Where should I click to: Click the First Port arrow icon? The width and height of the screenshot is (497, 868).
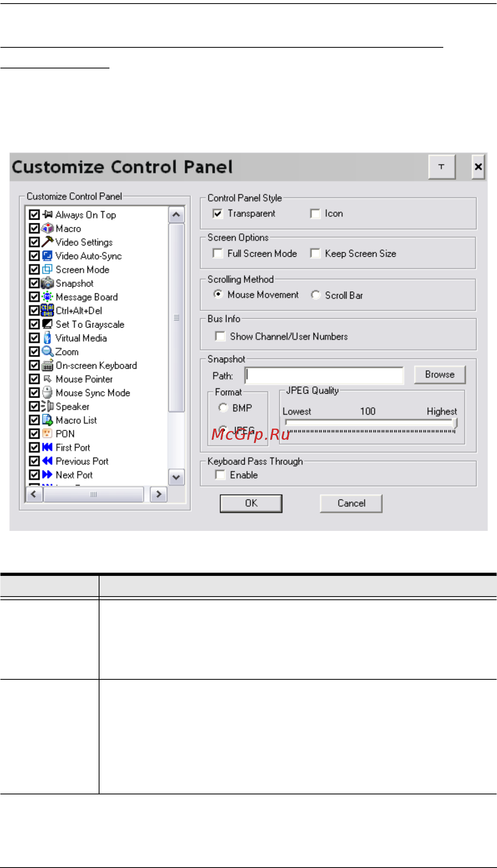tap(47, 447)
